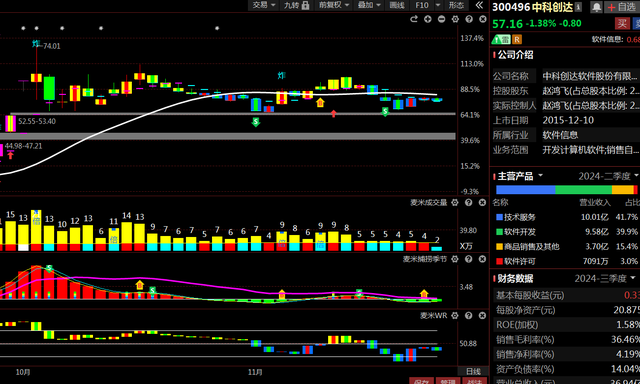Click the alert bell icon

pos(596,7)
